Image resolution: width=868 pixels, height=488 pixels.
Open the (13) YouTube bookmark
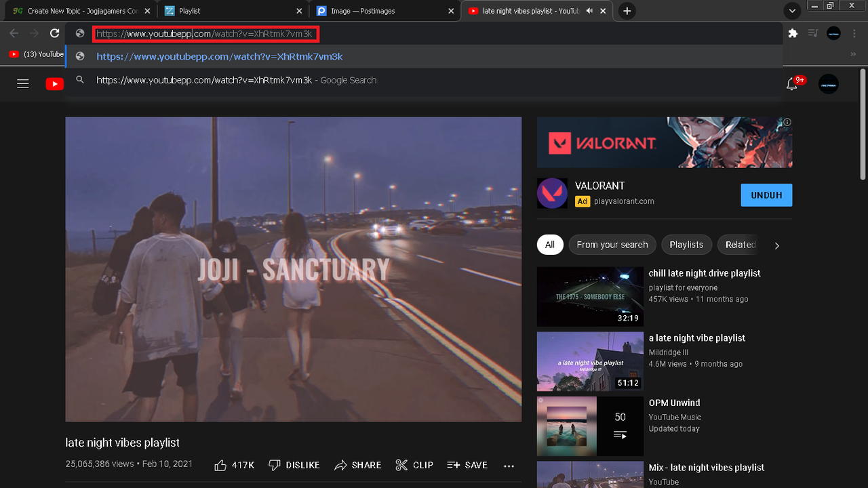point(37,54)
